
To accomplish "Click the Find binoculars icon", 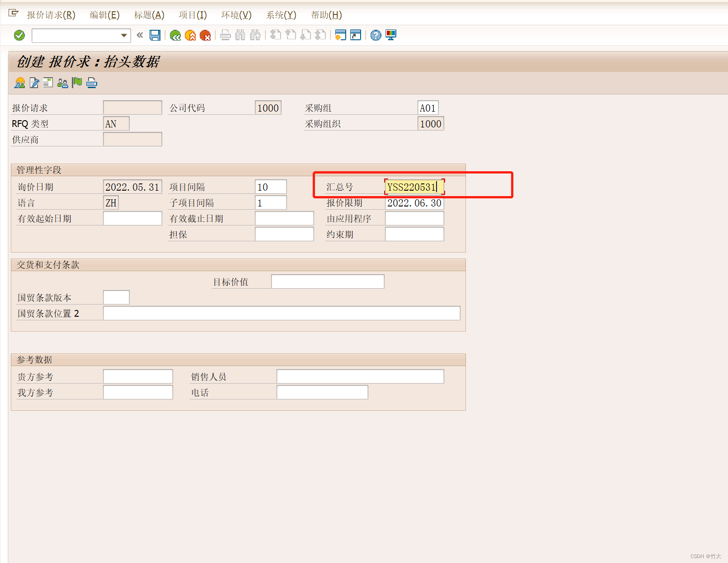I will [x=240, y=35].
